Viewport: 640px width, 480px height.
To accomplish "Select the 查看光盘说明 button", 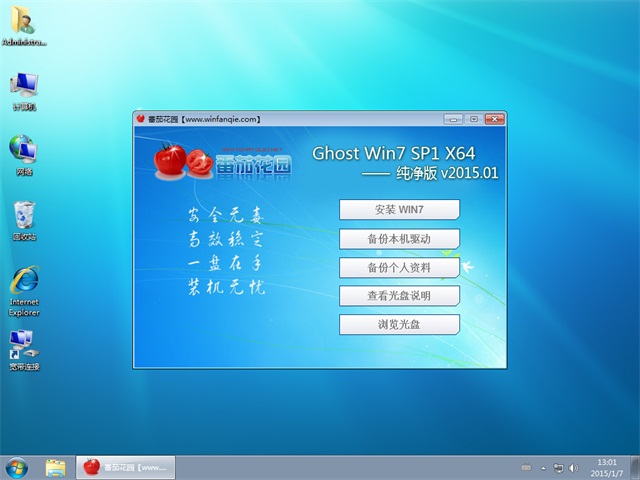I will pyautogui.click(x=399, y=296).
